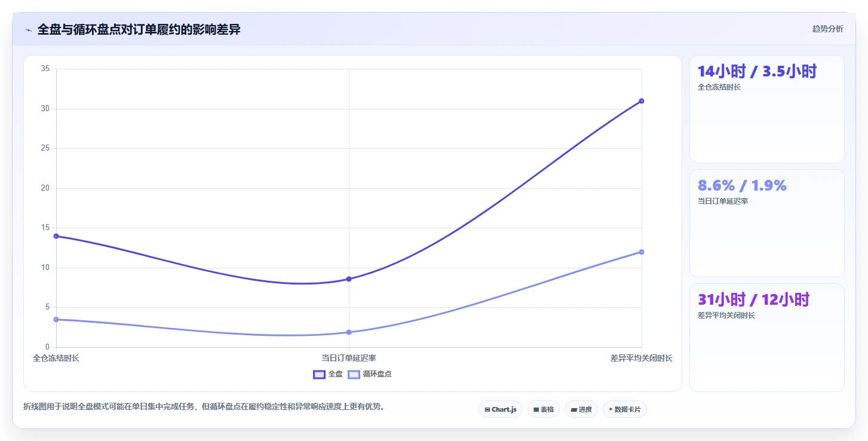The height and width of the screenshot is (441, 868).
Task: Click the 进度 tag
Action: pos(581,409)
